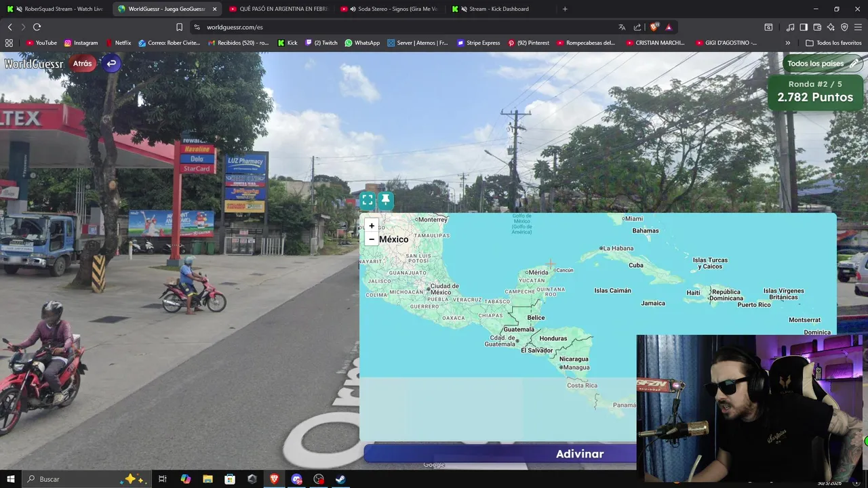
Task: Expand the map to fullscreen
Action: (x=368, y=200)
